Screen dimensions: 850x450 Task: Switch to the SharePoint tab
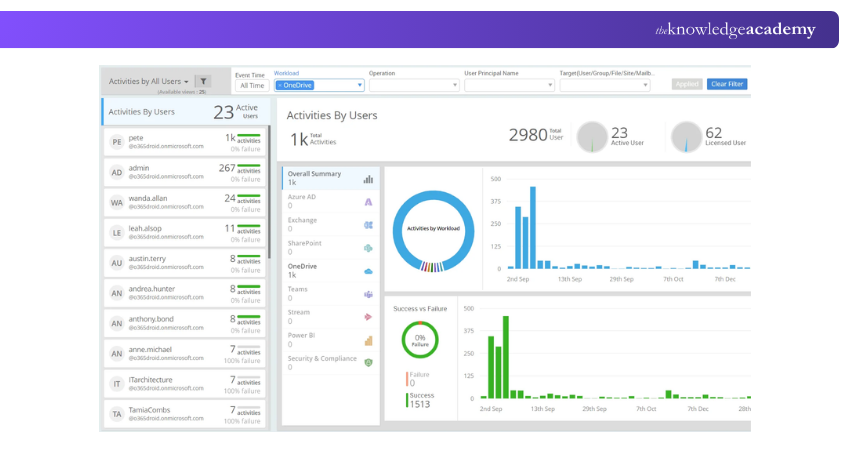pos(330,247)
